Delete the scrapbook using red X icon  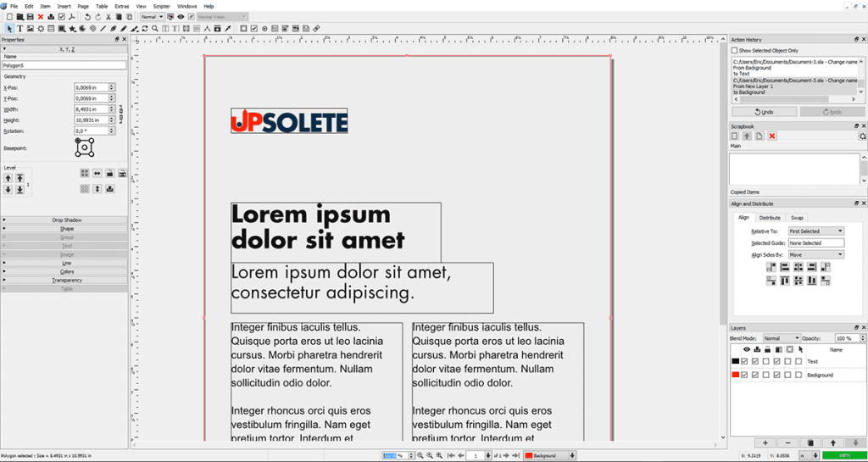(x=772, y=136)
